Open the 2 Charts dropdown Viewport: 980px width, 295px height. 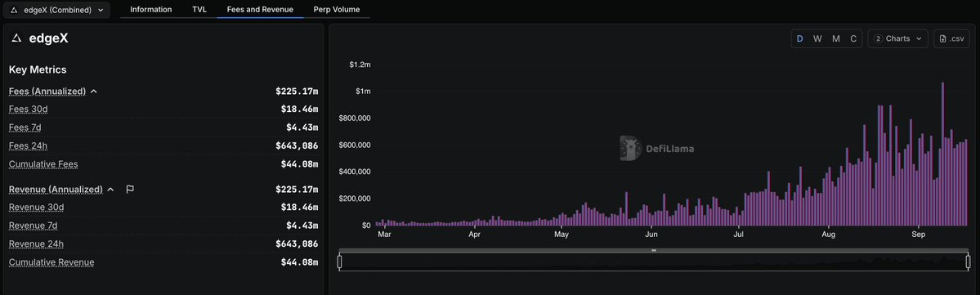pyautogui.click(x=897, y=38)
